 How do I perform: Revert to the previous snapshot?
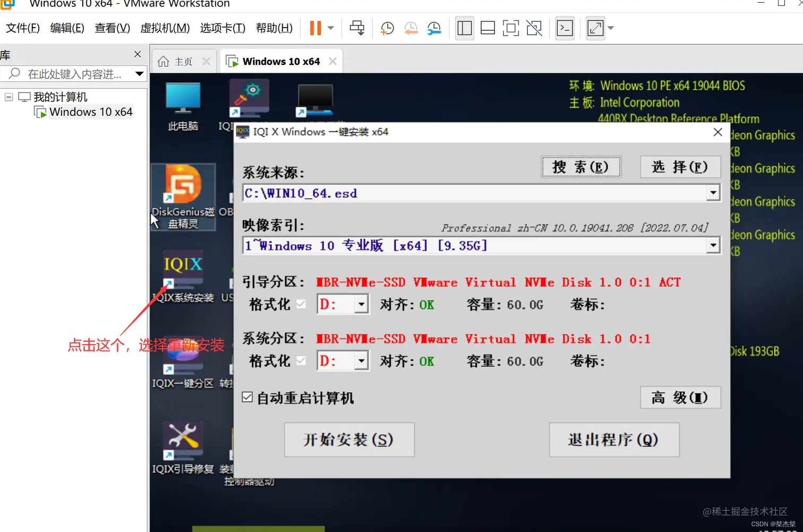click(411, 28)
